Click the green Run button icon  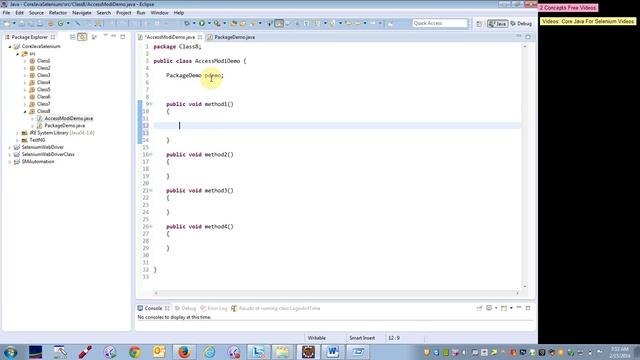tap(202, 24)
